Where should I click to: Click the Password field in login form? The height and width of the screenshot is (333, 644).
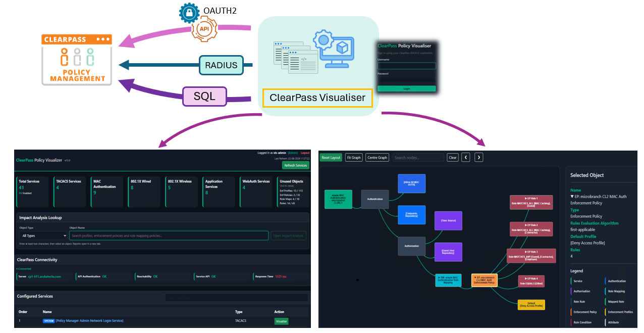coord(406,80)
